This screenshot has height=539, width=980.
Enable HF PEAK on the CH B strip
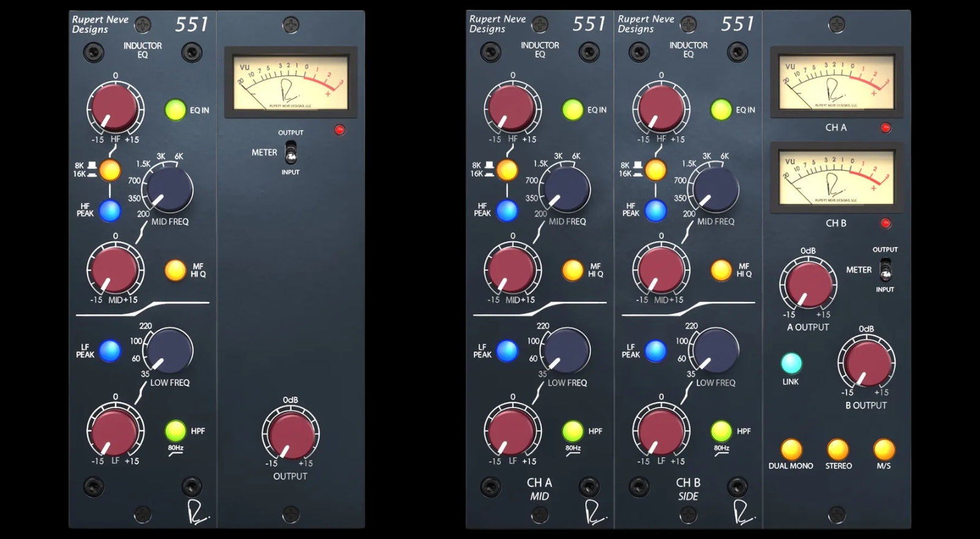click(x=655, y=211)
